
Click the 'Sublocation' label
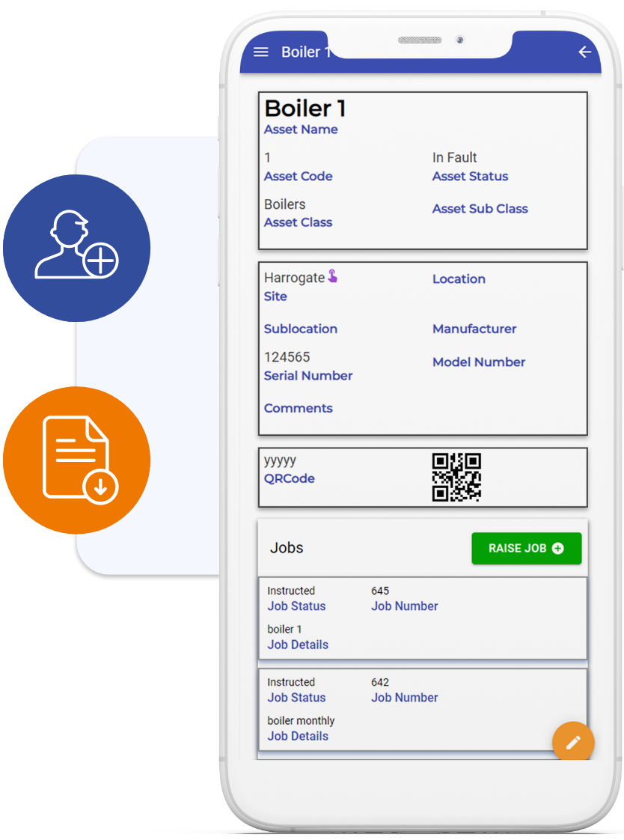coord(301,329)
